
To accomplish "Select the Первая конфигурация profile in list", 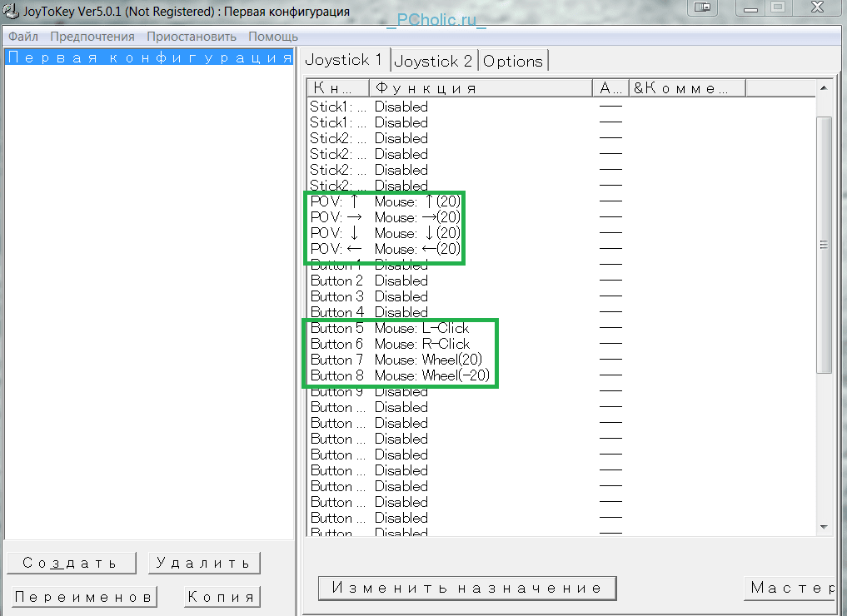I will [148, 57].
